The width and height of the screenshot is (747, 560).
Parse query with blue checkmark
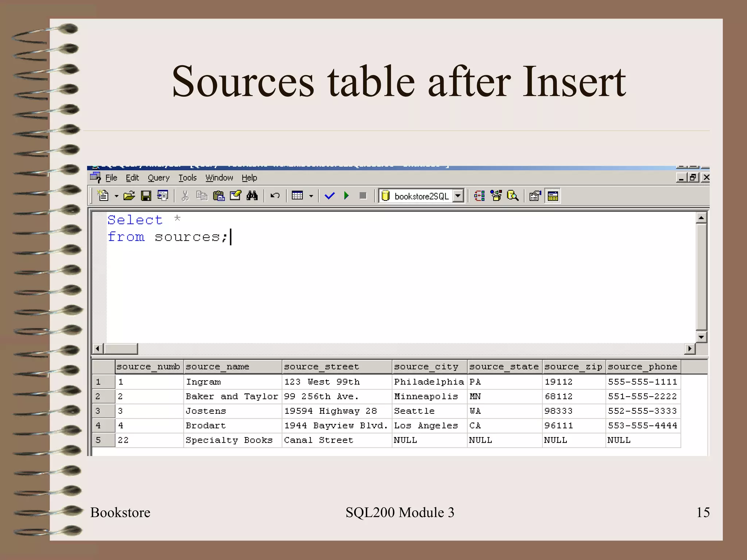pos(330,196)
